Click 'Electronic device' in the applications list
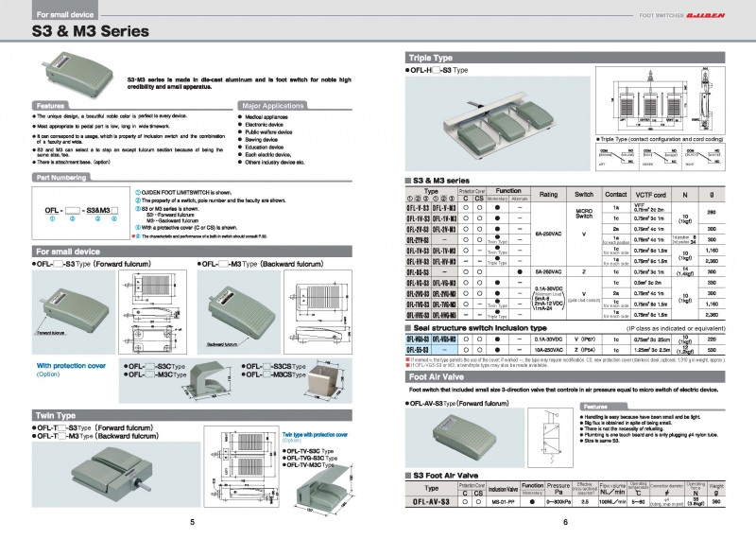756x539 pixels. (x=264, y=125)
